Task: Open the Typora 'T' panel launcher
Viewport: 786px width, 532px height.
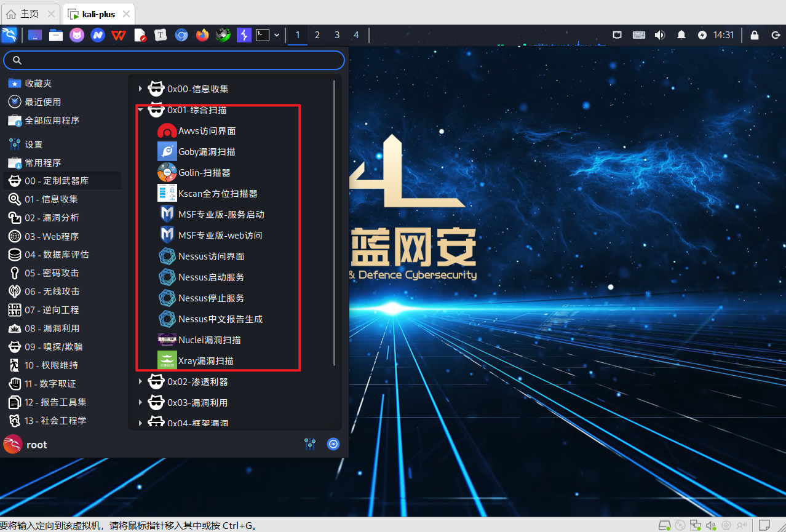Action: click(161, 35)
